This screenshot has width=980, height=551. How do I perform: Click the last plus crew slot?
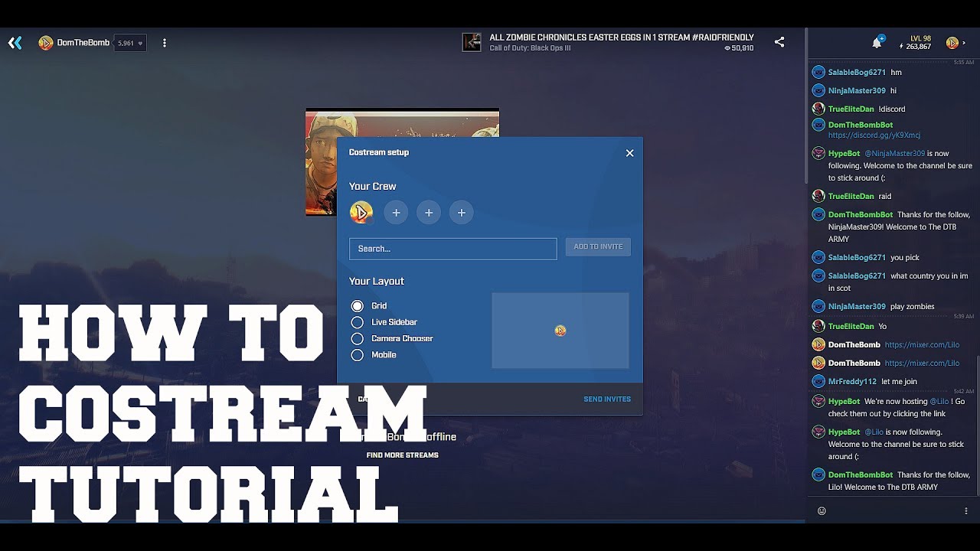[462, 213]
